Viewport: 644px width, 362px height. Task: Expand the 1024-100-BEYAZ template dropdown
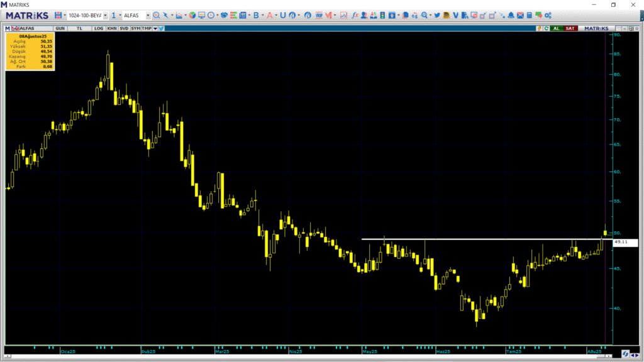pyautogui.click(x=105, y=16)
